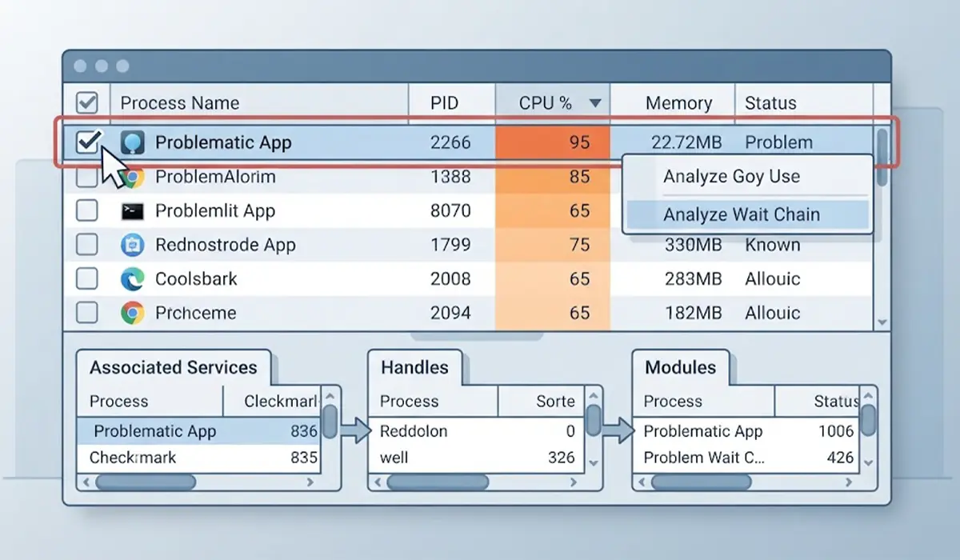This screenshot has width=960, height=560.
Task: Click the CPU cell showing 85
Action: click(x=553, y=177)
